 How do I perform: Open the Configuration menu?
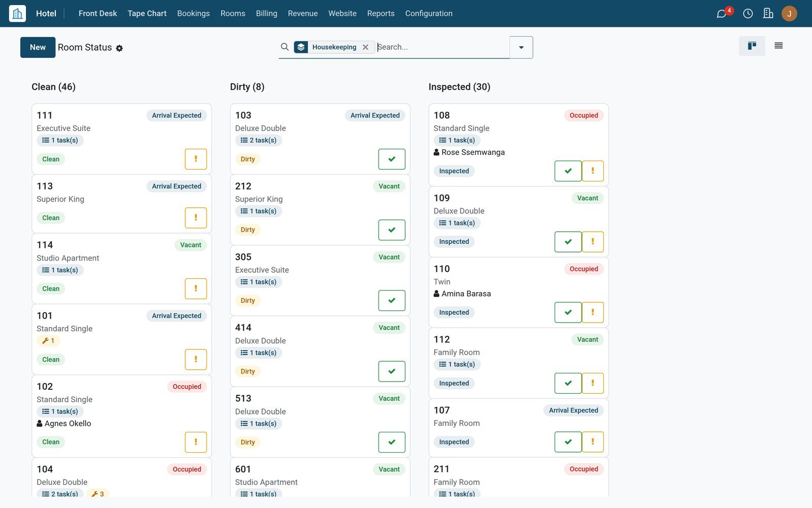(x=429, y=14)
